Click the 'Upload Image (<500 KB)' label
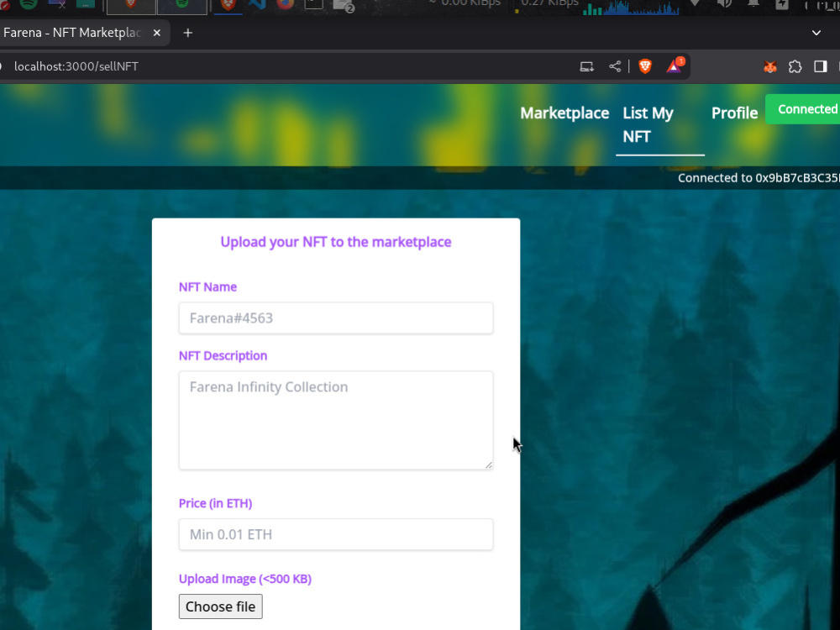The height and width of the screenshot is (630, 840). tap(245, 579)
